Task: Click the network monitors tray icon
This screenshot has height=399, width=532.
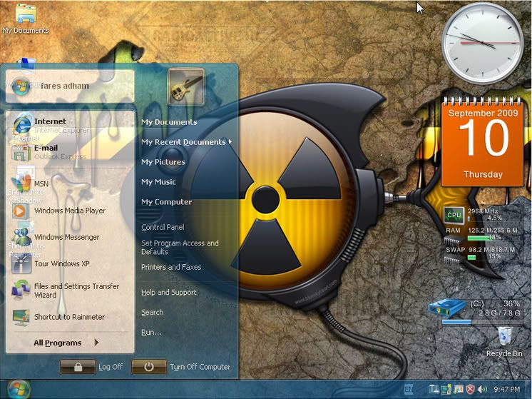Action: (x=446, y=389)
